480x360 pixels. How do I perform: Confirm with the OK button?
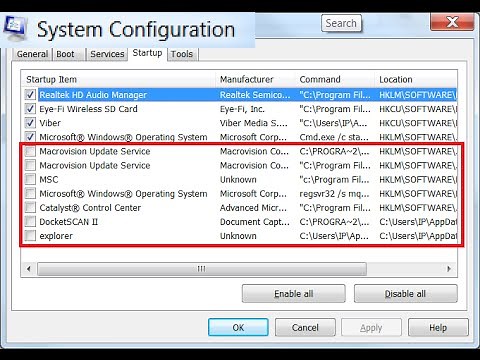(x=238, y=327)
